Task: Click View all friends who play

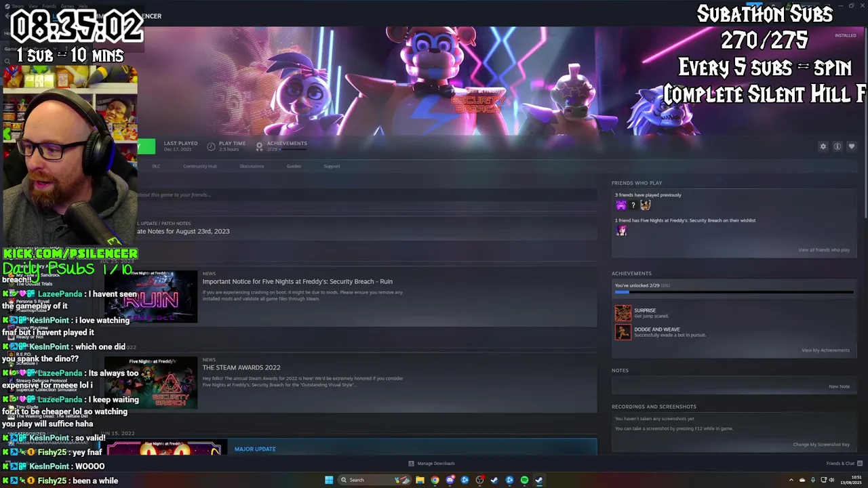Action: [824, 250]
